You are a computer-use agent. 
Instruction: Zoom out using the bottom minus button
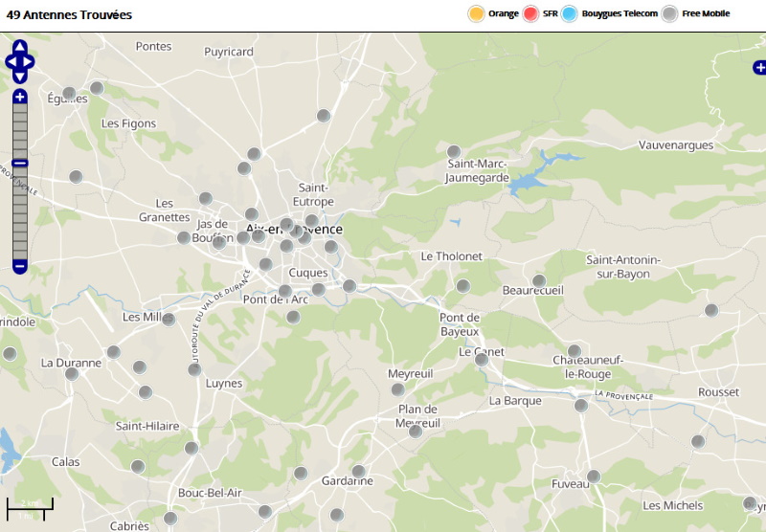20,265
